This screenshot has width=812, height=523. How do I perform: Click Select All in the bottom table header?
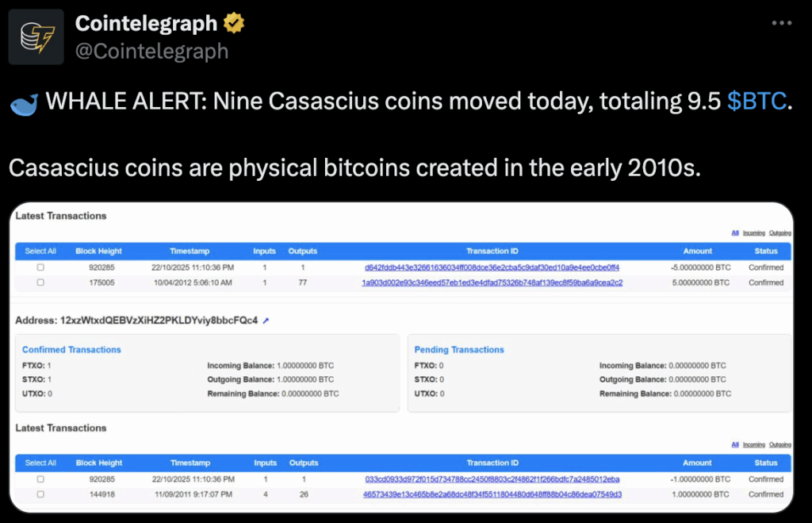pos(40,463)
